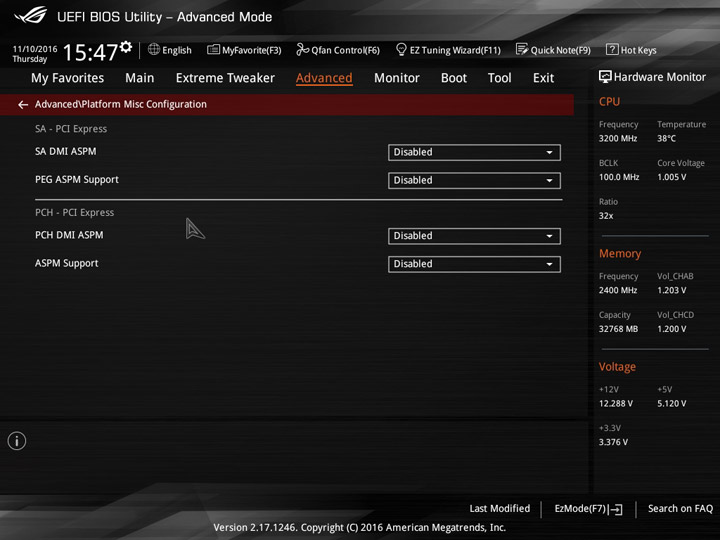Click the CPU section heading

coord(609,101)
